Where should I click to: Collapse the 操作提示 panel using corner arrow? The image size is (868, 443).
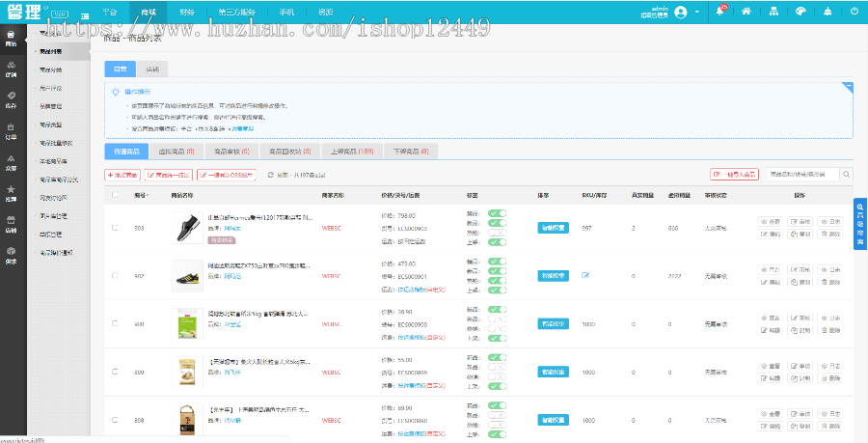click(847, 88)
